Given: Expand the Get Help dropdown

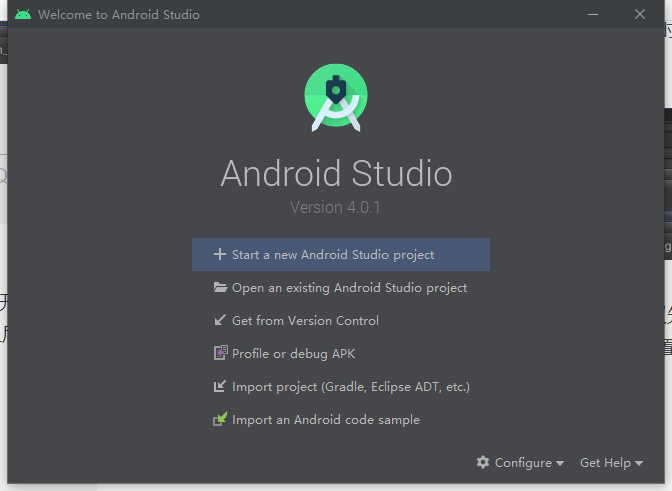Looking at the screenshot, I should coord(612,463).
